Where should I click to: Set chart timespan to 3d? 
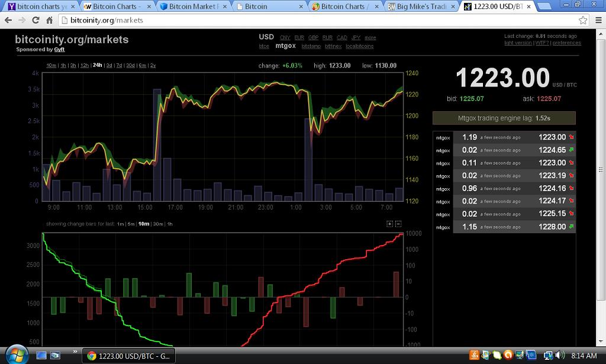click(x=109, y=65)
